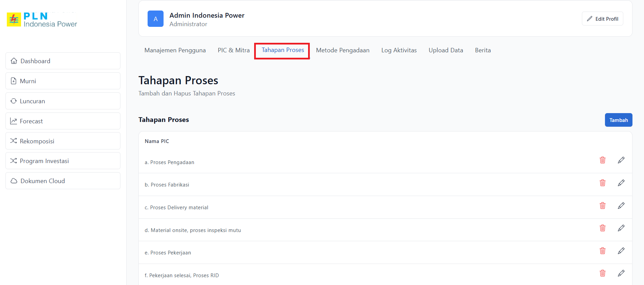This screenshot has height=285, width=644.
Task: Navigate to Forecast in sidebar
Action: click(x=63, y=121)
